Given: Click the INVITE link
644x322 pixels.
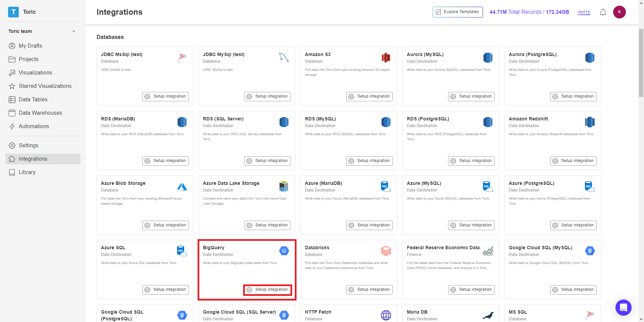Looking at the screenshot, I should tap(584, 12).
